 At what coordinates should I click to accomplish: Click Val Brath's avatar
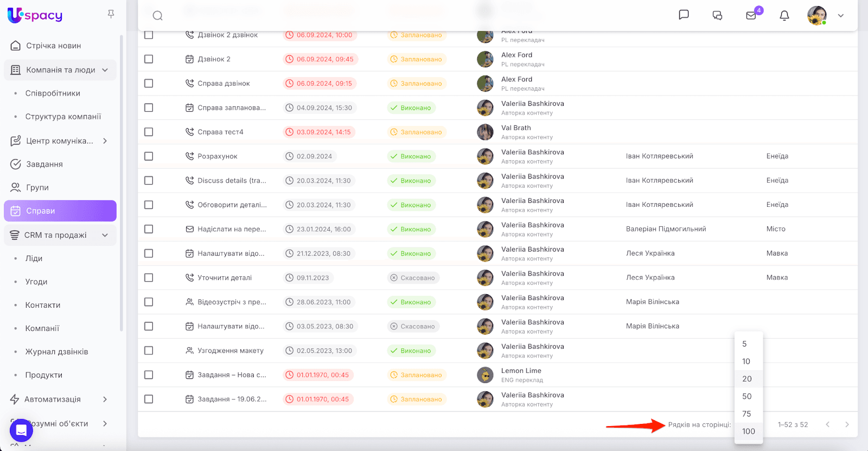tap(485, 132)
